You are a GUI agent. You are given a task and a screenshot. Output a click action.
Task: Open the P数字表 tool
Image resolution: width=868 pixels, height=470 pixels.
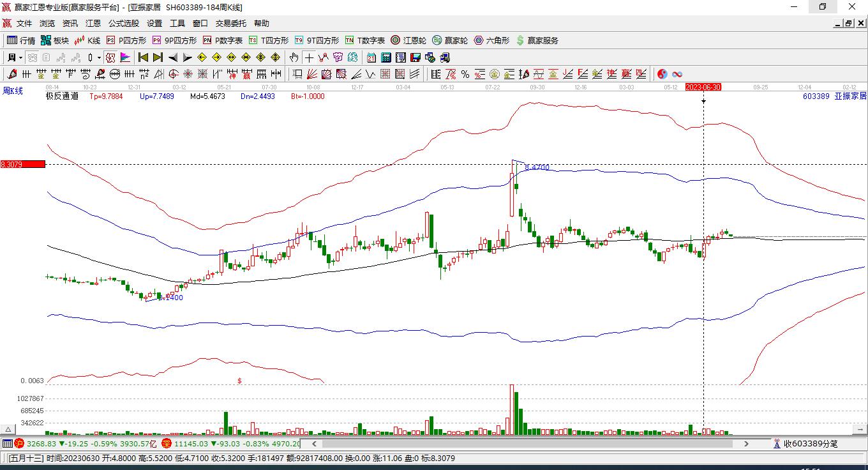(x=223, y=40)
